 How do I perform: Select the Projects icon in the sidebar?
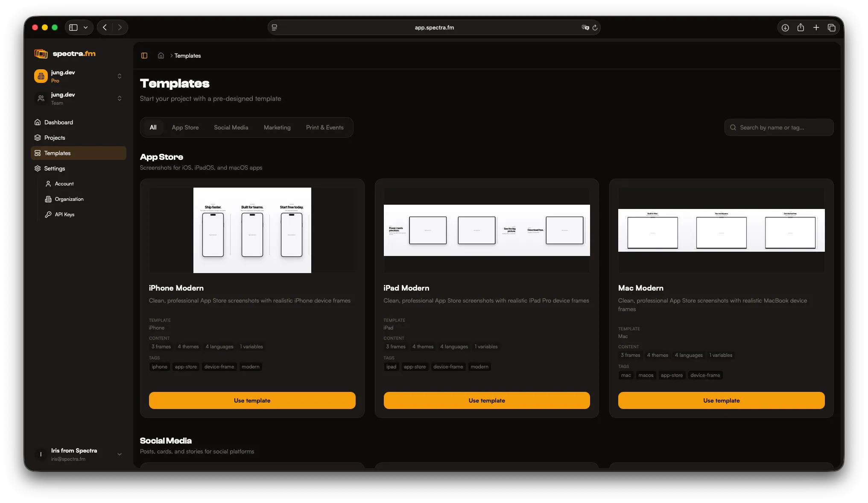[38, 138]
